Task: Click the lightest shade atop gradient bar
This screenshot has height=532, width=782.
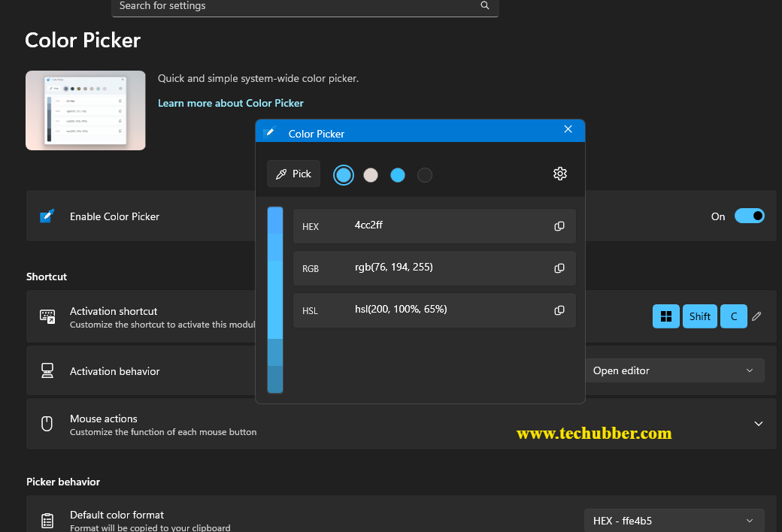Action: (x=275, y=220)
